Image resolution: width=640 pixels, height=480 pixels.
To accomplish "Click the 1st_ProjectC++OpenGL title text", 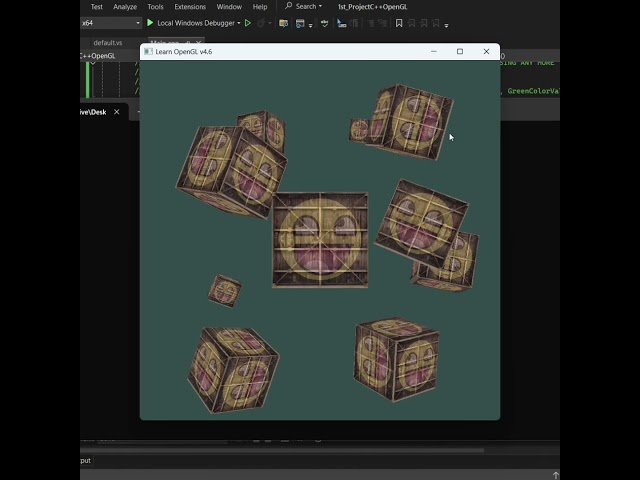I will [x=372, y=7].
